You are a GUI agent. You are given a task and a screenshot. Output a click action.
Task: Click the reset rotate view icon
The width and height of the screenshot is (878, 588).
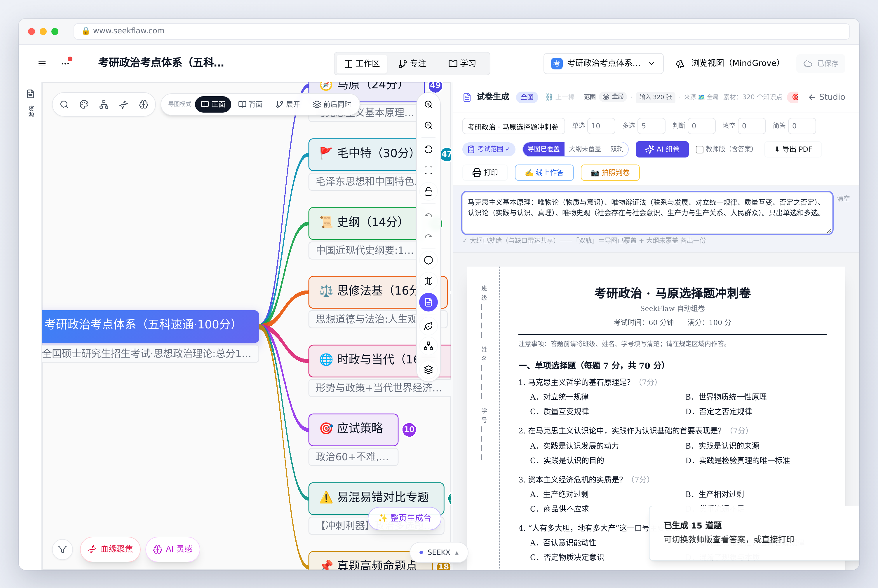click(x=428, y=149)
